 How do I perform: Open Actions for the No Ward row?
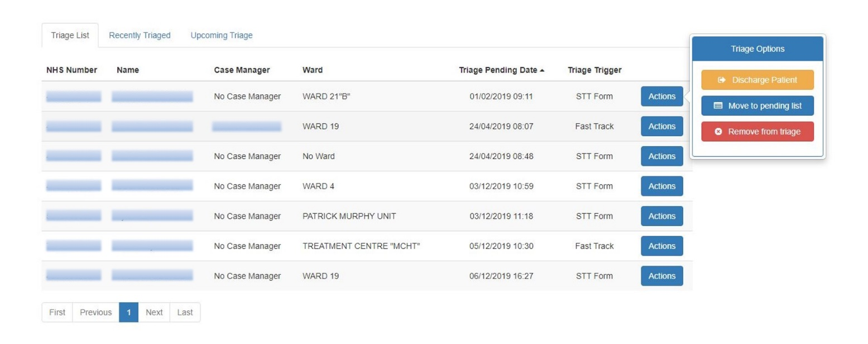(x=661, y=156)
